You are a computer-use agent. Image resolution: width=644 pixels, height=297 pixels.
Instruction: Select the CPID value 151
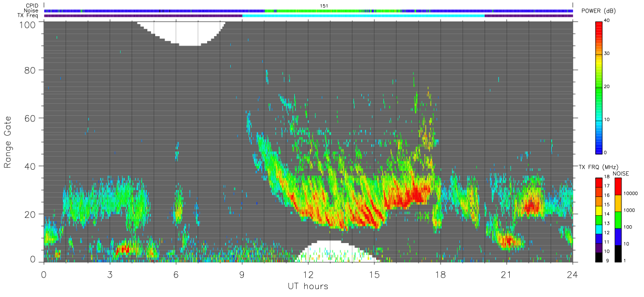tap(324, 6)
